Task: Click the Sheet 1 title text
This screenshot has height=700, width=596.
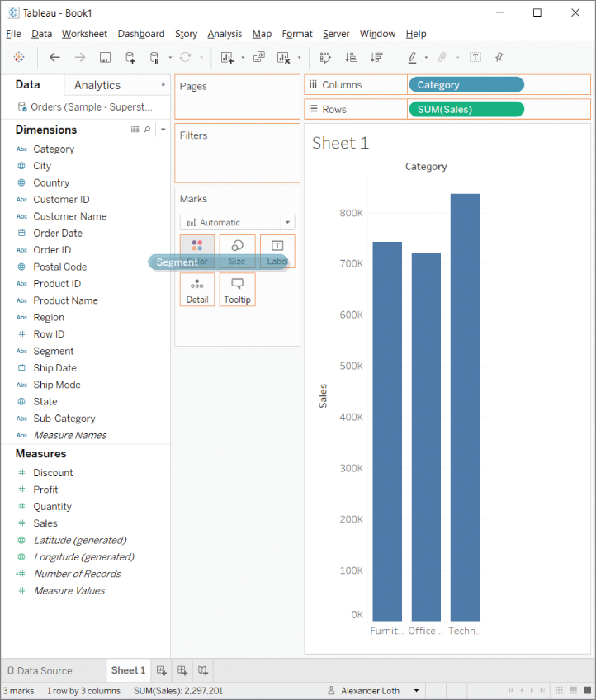Action: click(340, 143)
